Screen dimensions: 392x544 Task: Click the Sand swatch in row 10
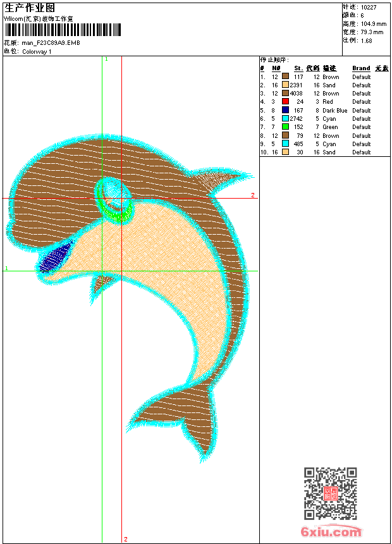tap(286, 152)
